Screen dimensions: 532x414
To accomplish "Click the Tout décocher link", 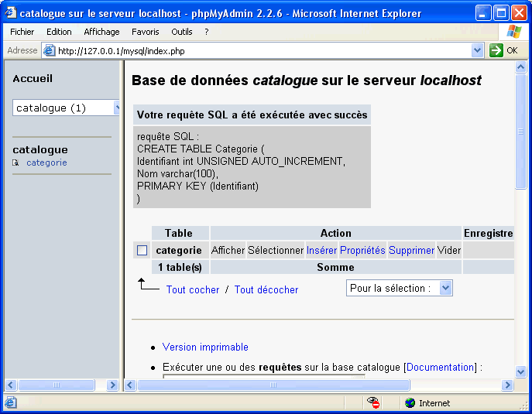I will coord(266,290).
